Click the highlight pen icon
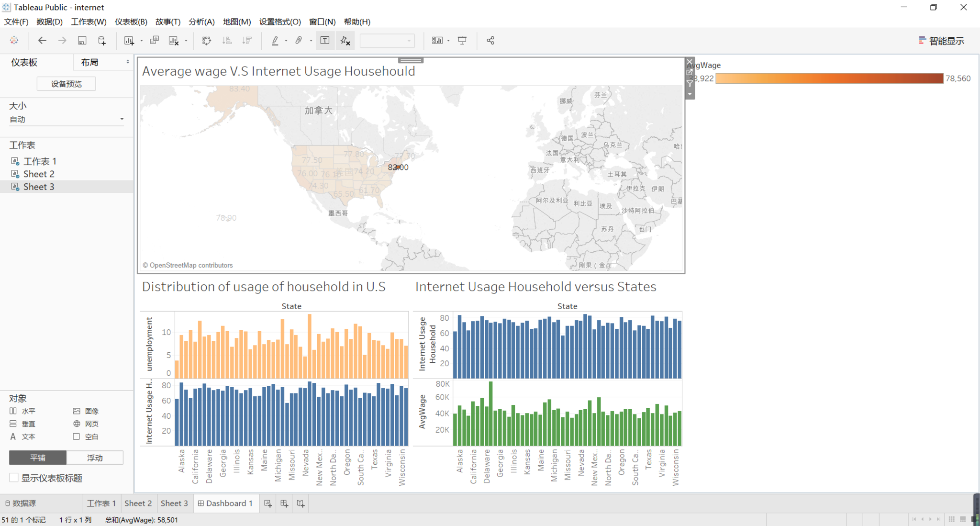The image size is (980, 526). pyautogui.click(x=275, y=41)
